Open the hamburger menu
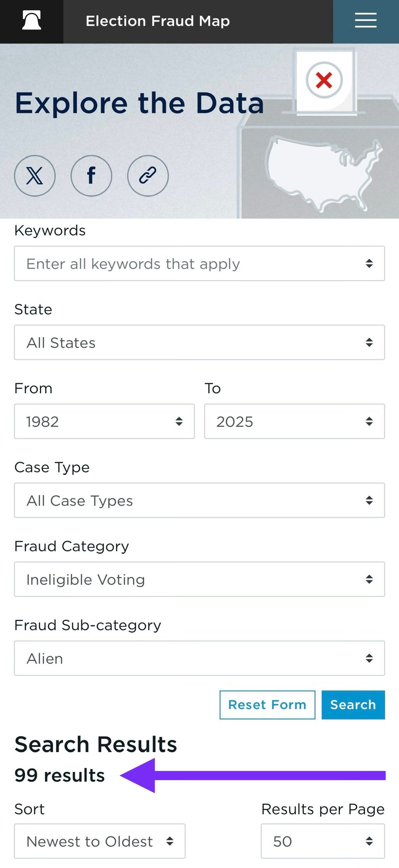399x868 pixels. coord(366,20)
